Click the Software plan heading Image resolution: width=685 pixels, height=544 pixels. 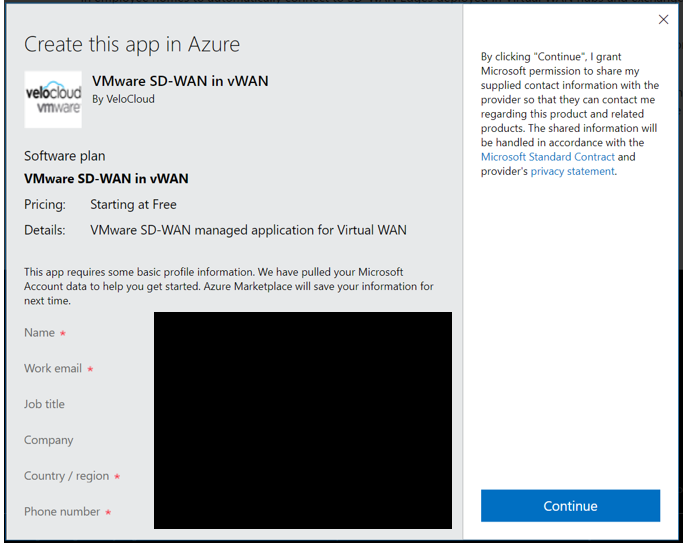[65, 156]
